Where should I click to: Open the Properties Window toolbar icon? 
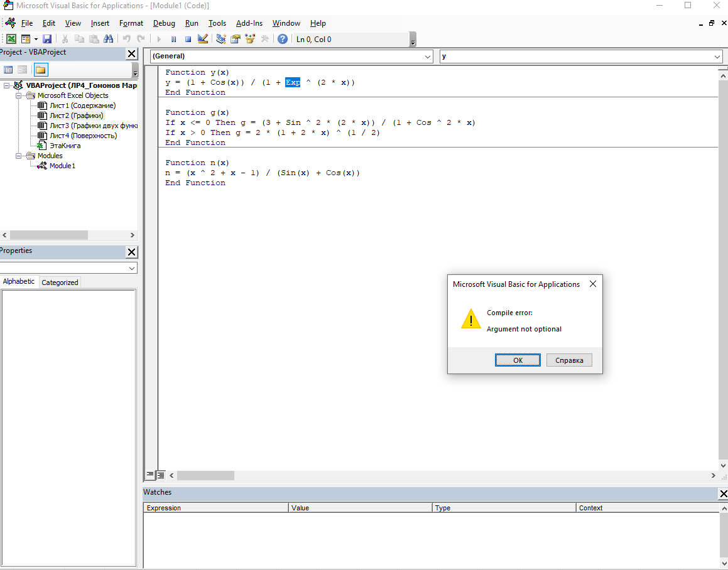(236, 40)
